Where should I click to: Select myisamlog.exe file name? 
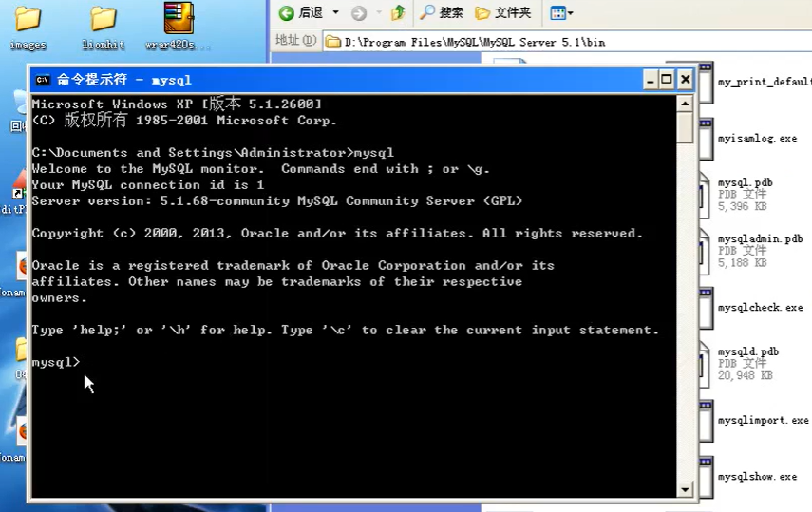(757, 139)
